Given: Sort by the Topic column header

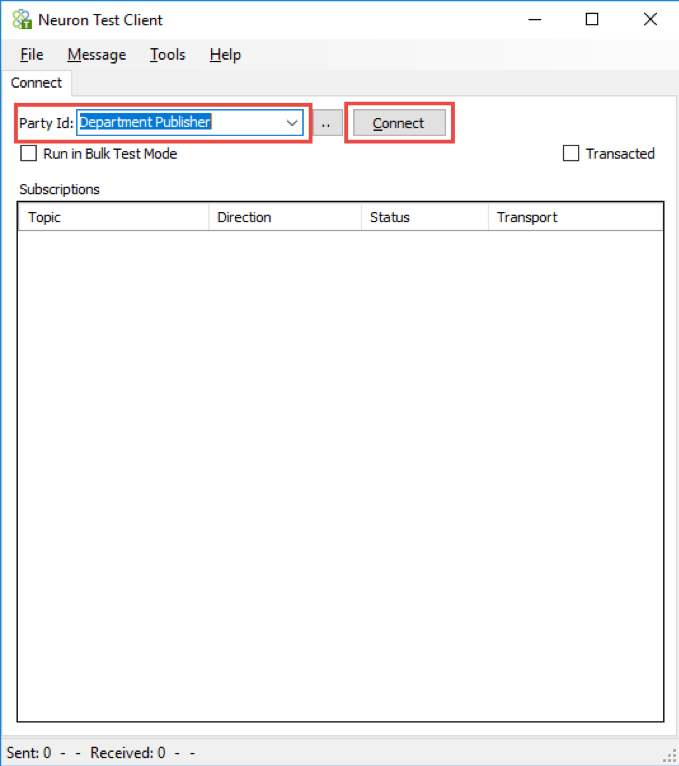Looking at the screenshot, I should coord(113,217).
